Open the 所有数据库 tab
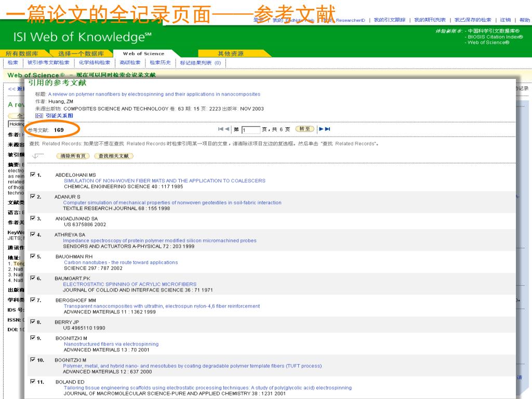532x399 pixels. tap(22, 54)
